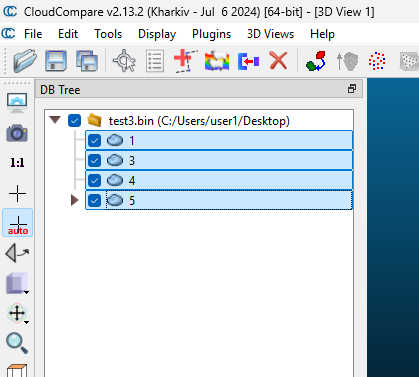
Task: Open the Edit menu
Action: point(68,34)
